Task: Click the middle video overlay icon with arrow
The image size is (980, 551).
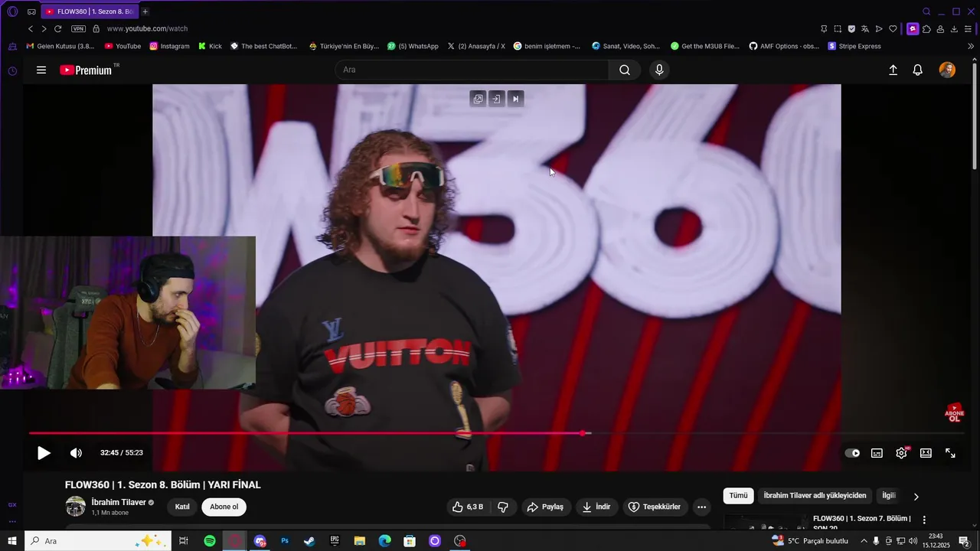Action: click(497, 99)
